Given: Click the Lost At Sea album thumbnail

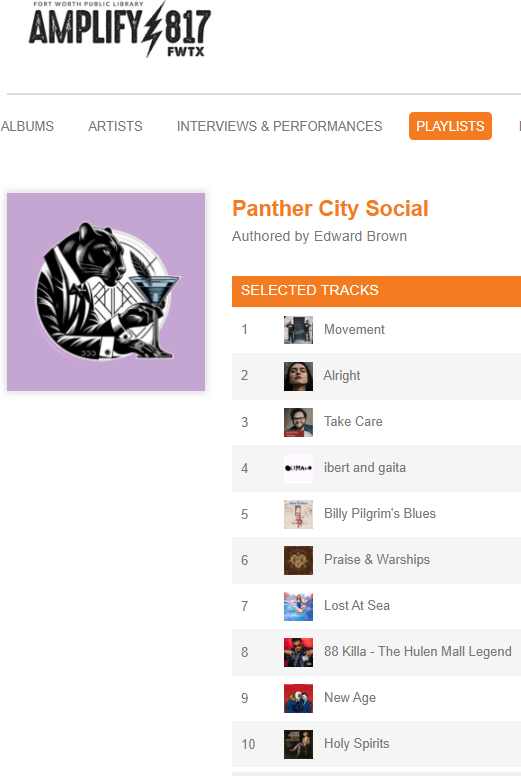Looking at the screenshot, I should (x=298, y=606).
